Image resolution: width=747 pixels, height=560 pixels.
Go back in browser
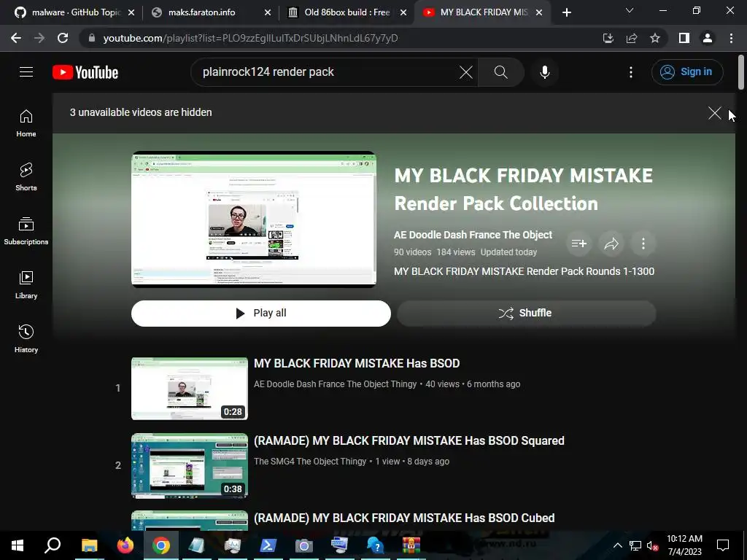pyautogui.click(x=16, y=38)
